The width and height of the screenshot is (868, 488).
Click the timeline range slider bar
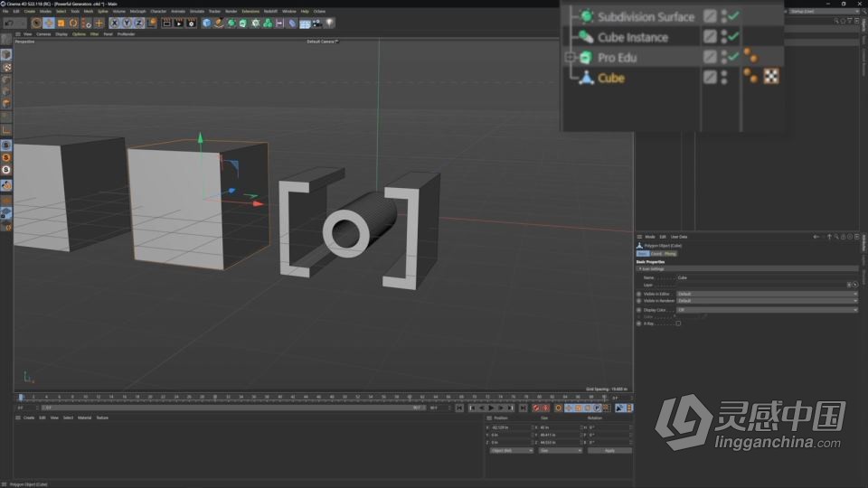pos(232,408)
